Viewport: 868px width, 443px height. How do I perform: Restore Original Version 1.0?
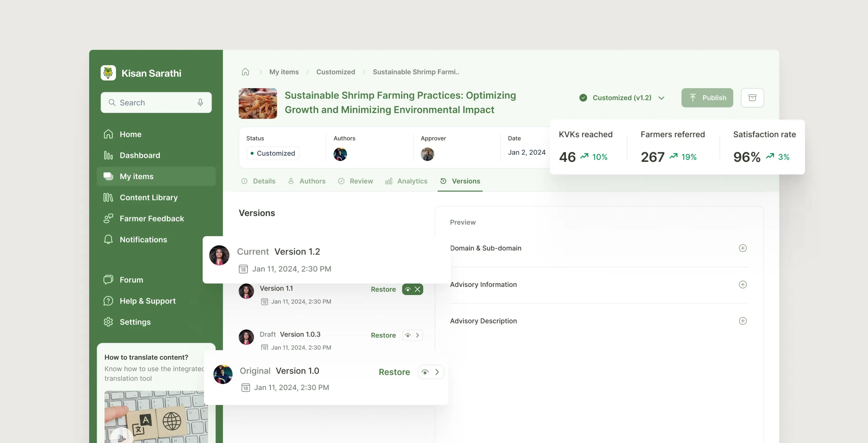coord(394,372)
